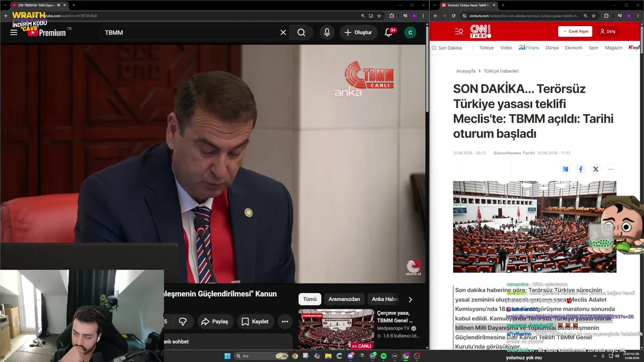This screenshot has width=644, height=362.
Task: Open Chrome three-dot menu in CNN Türk window
Action: click(639, 16)
